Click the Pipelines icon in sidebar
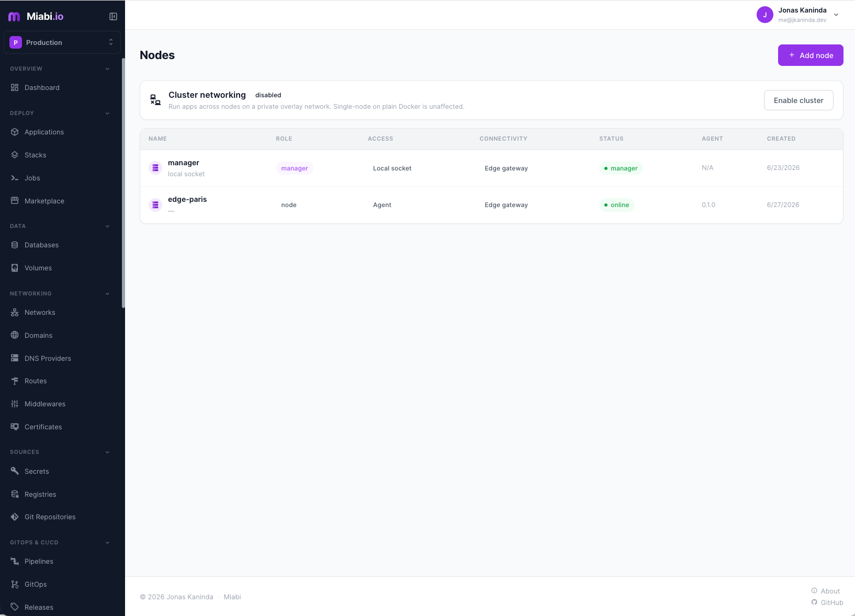The height and width of the screenshot is (616, 855). (x=15, y=562)
